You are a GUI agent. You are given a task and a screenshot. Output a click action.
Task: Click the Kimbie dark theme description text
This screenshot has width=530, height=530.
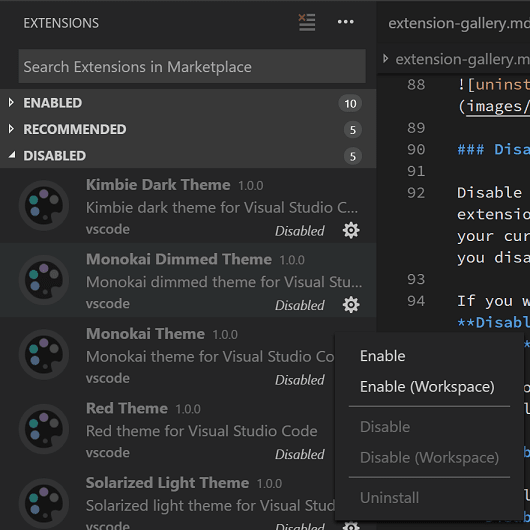222,208
